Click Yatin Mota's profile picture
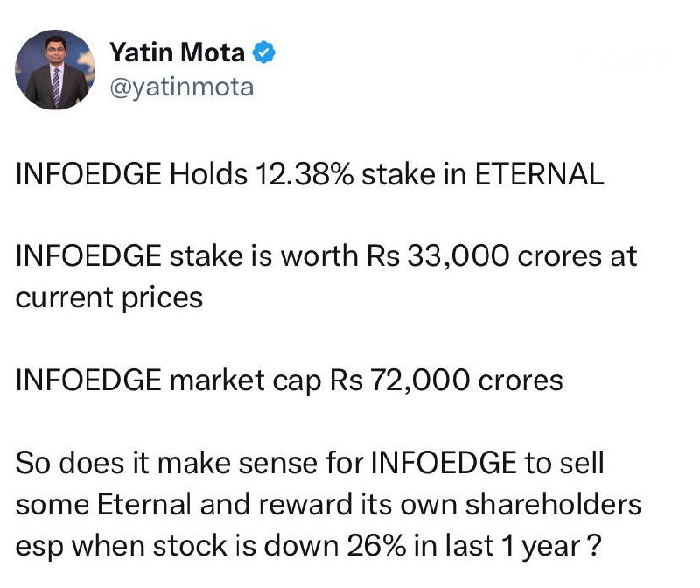This screenshot has height=588, width=700. point(56,69)
